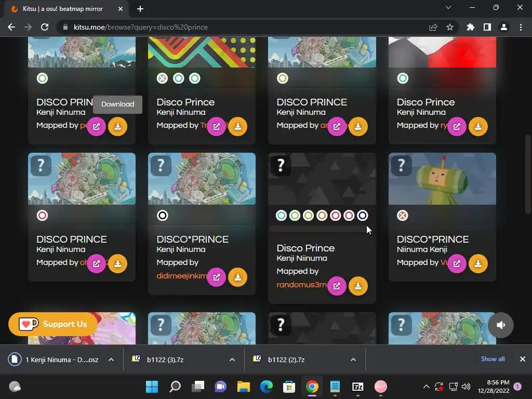
Task: Open external link for Niinuma Kenji DISCO*PRINCE map
Action: pyautogui.click(x=457, y=263)
